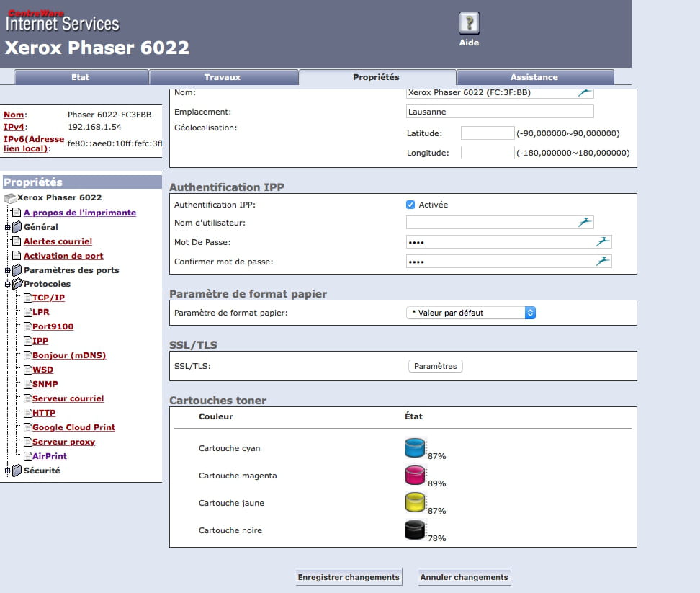Click the page icon beside Bonjour (mDNS)

pyautogui.click(x=27, y=355)
